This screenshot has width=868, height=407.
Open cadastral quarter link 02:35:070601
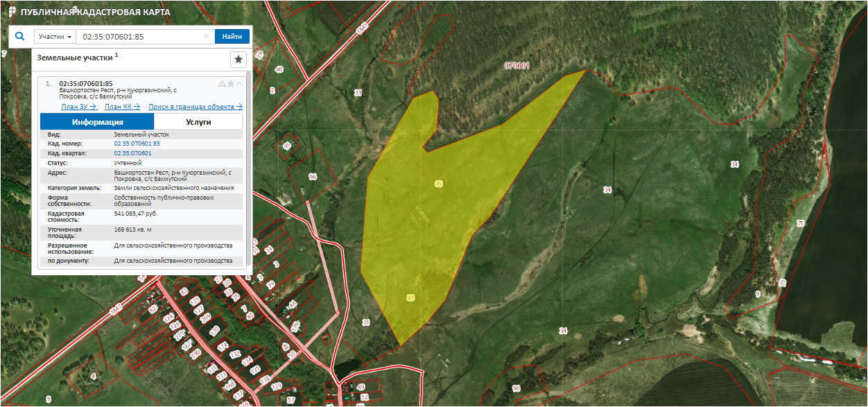132,153
